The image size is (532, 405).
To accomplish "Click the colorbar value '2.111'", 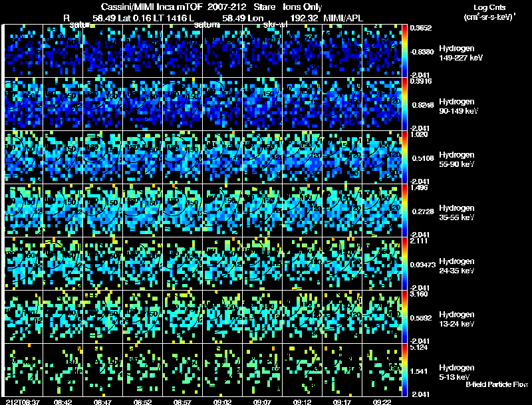I will click(x=419, y=241).
